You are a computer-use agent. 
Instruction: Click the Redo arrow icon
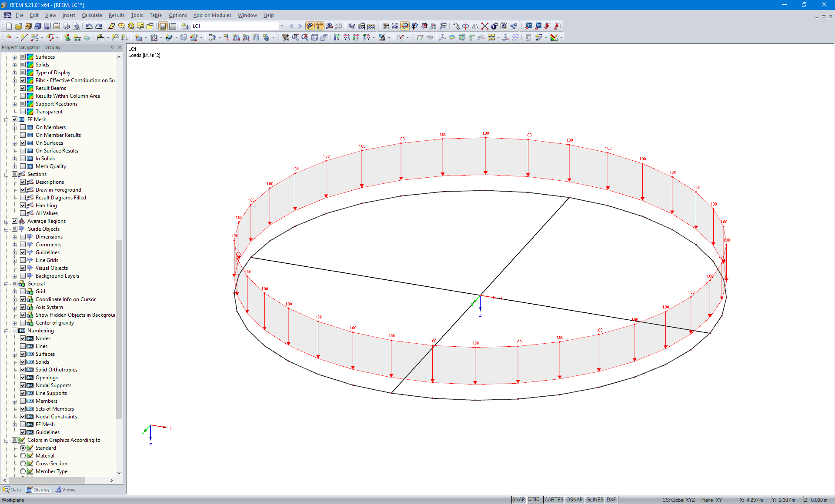pos(99,26)
